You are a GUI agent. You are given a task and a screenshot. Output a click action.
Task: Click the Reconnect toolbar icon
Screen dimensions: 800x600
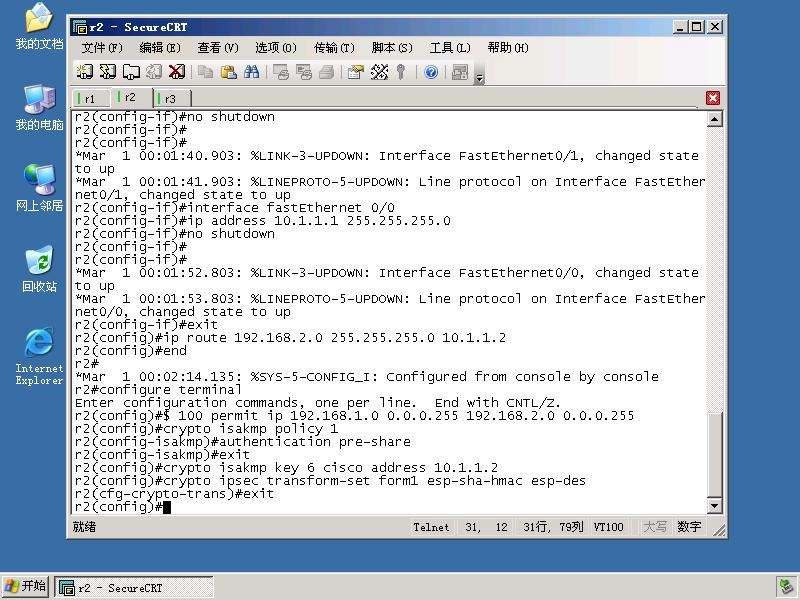point(154,72)
